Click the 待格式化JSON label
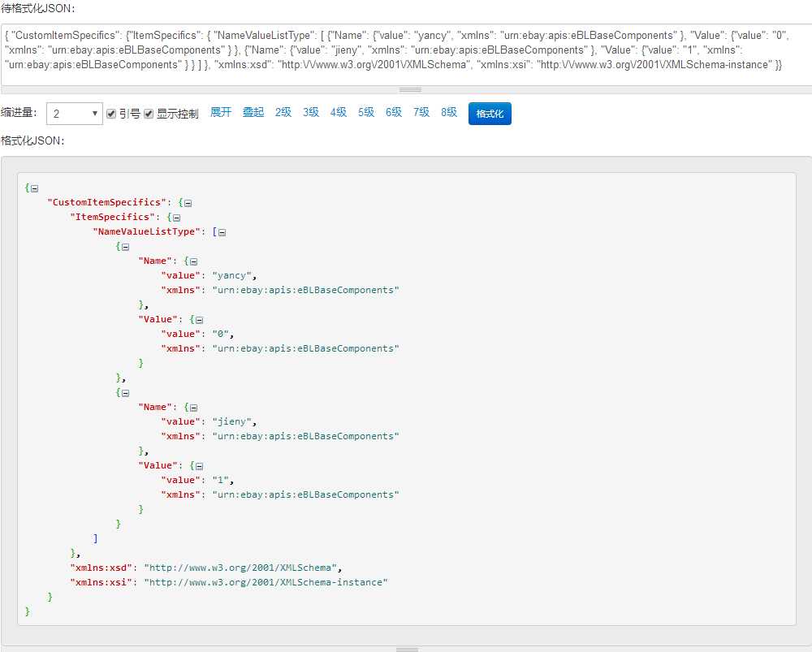The image size is (812, 652). [x=38, y=9]
